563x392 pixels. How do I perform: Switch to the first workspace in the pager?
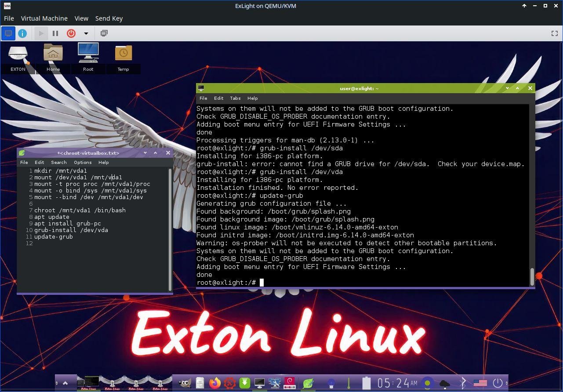[x=88, y=383]
